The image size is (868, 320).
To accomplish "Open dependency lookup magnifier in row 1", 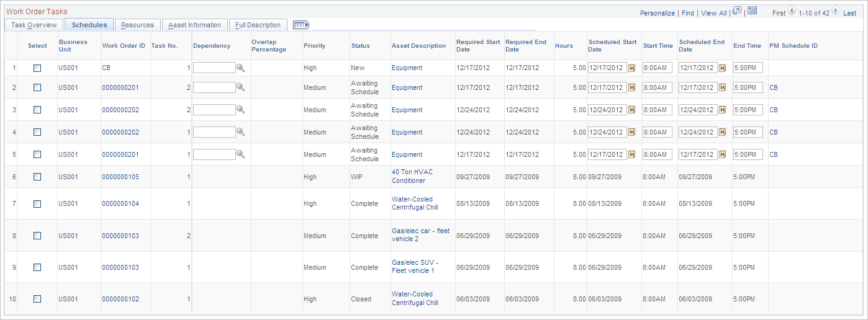I will point(241,68).
